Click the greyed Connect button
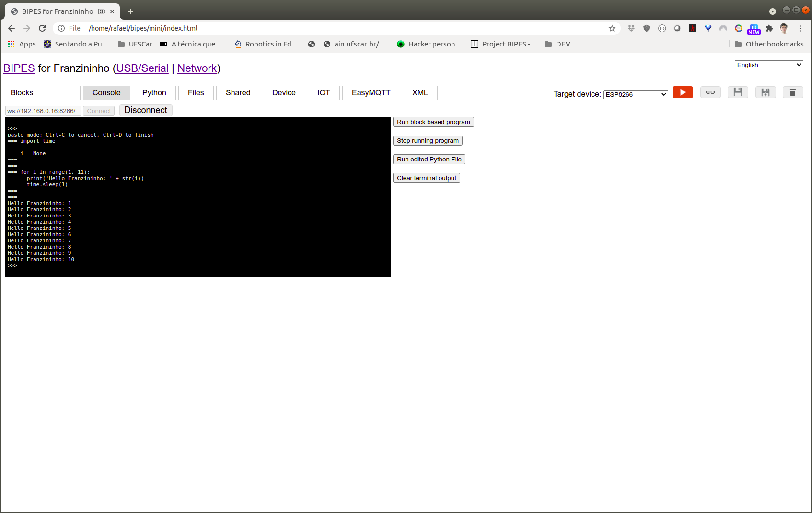Screen dimensions: 812x513 point(99,111)
